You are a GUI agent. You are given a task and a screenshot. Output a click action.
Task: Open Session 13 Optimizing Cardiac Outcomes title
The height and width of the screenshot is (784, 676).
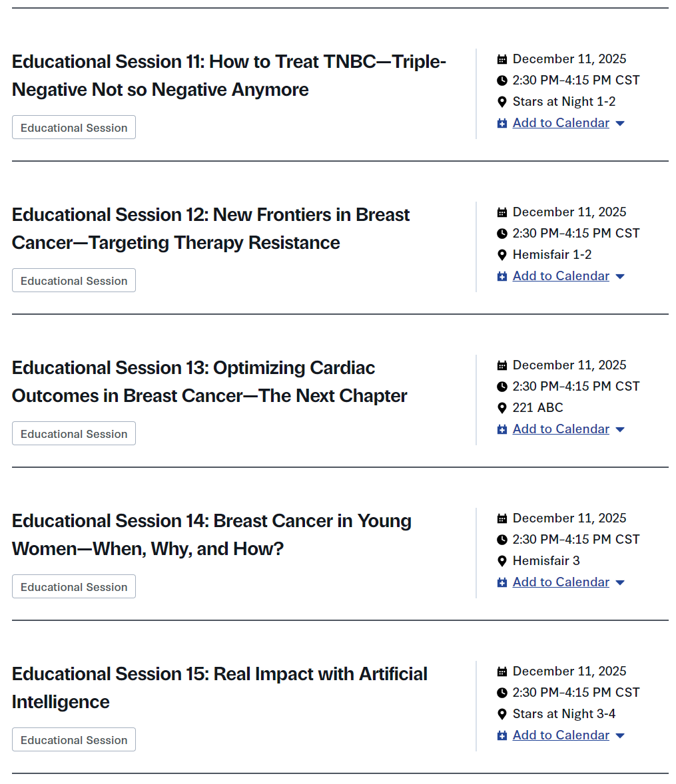click(x=209, y=381)
